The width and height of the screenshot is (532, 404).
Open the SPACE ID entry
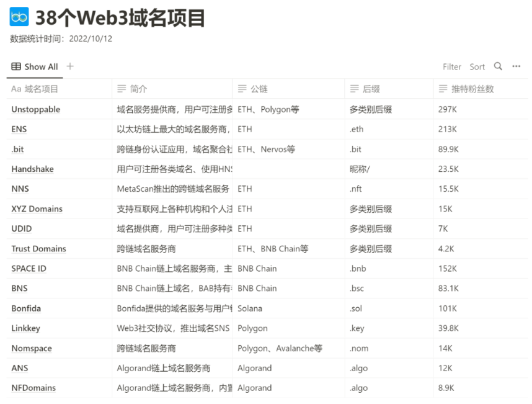click(29, 269)
